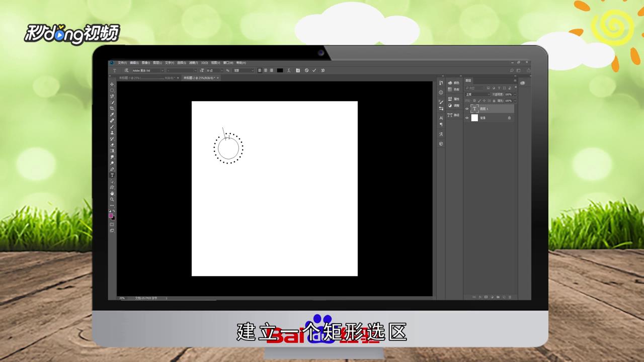Select the Move tool
Screen dimensions: 644x362
point(111,84)
